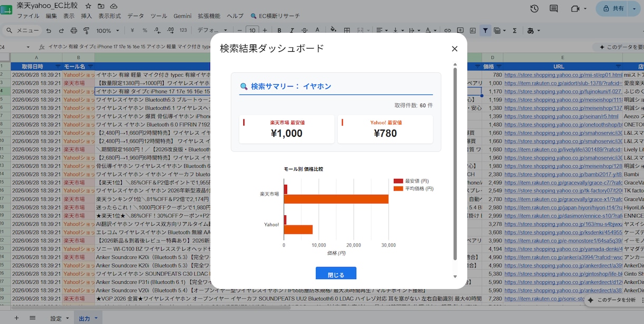644x324 pixels.
Task: Click the add sheet plus icon
Action: pos(16,318)
